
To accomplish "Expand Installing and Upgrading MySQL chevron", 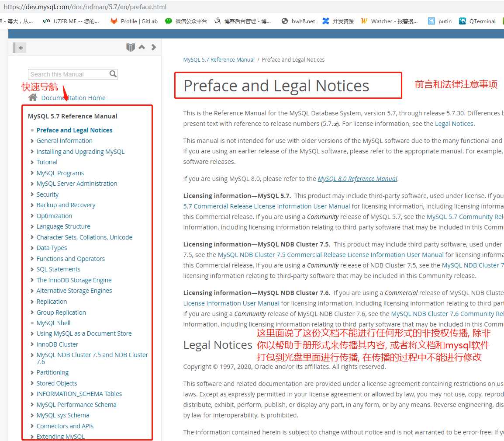I will coord(32,152).
